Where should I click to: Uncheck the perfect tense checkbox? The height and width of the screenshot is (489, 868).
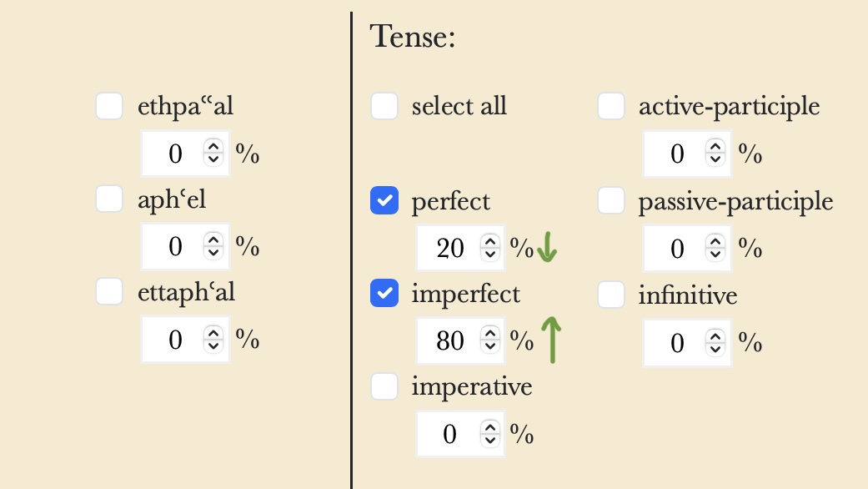pyautogui.click(x=384, y=200)
